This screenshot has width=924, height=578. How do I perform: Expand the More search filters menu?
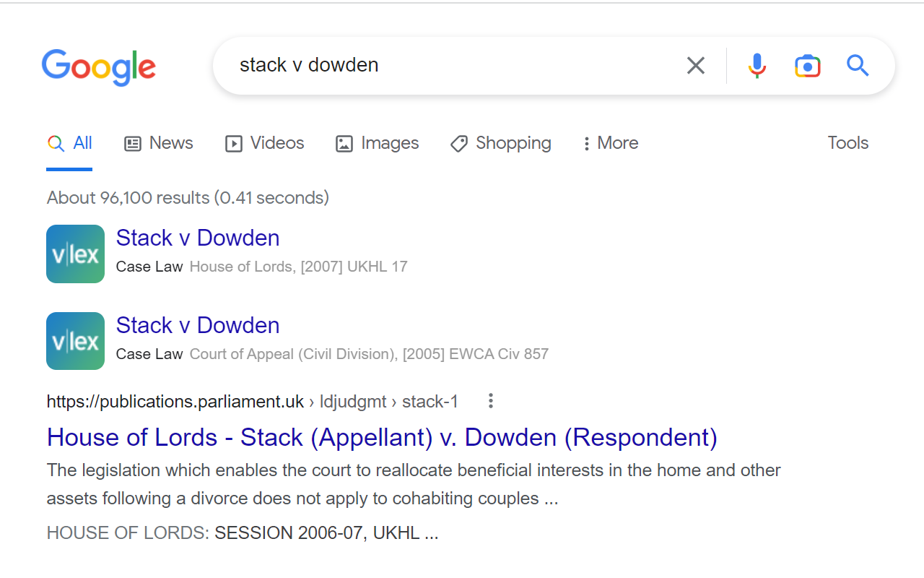tap(611, 143)
